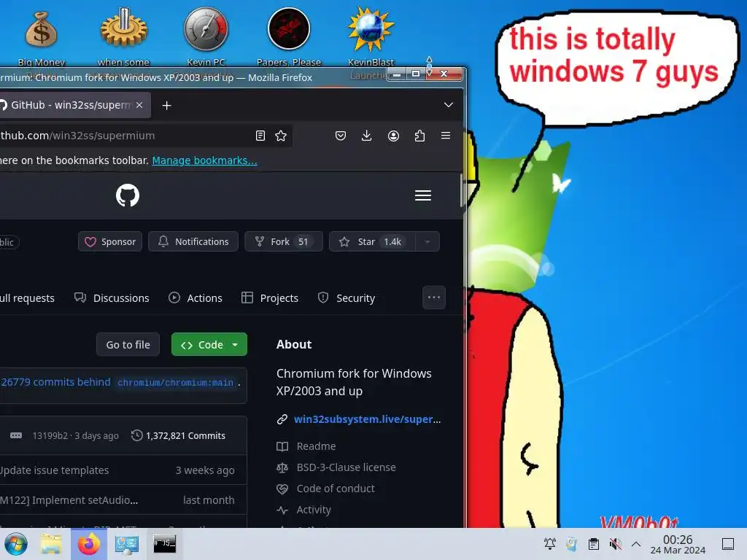Open the Windows 7 style Start menu
Image resolution: width=747 pixels, height=560 pixels.
coord(16,544)
